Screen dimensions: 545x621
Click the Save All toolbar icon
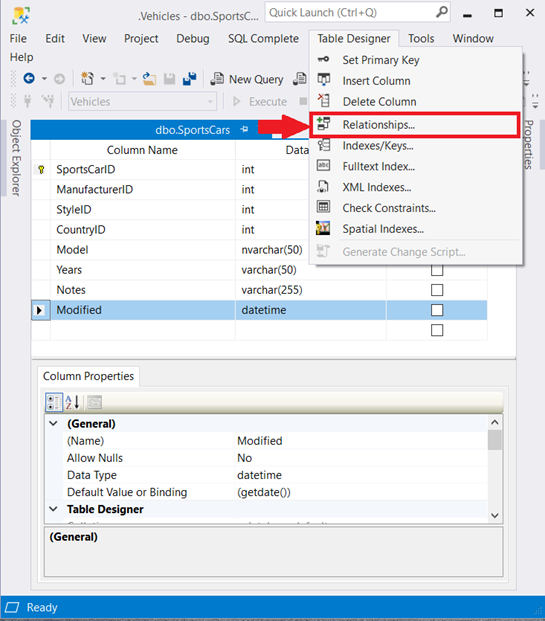[189, 79]
